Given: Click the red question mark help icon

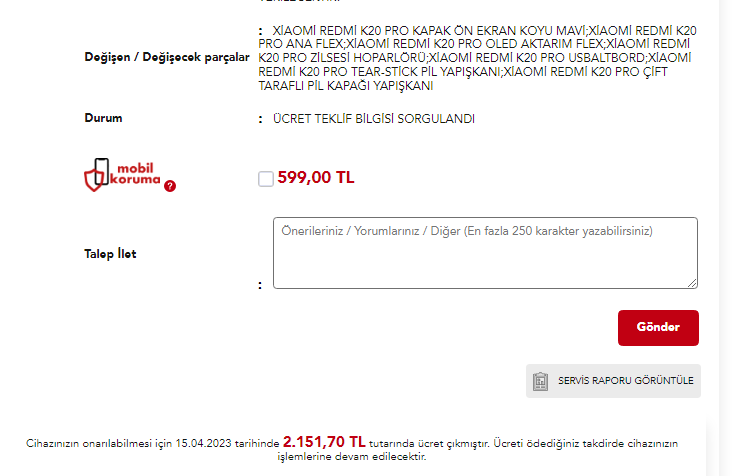Looking at the screenshot, I should (169, 186).
